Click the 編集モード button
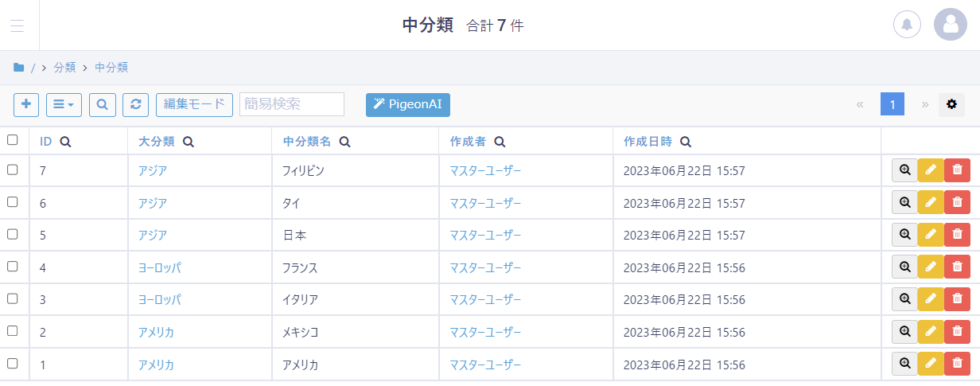Image resolution: width=980 pixels, height=386 pixels. tap(194, 104)
